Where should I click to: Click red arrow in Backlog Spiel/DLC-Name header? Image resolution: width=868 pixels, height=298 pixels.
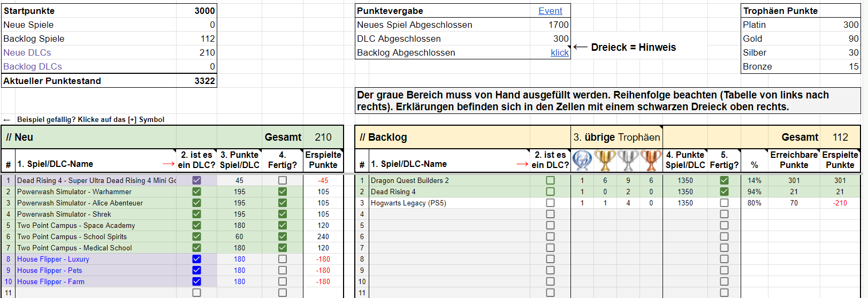(522, 164)
